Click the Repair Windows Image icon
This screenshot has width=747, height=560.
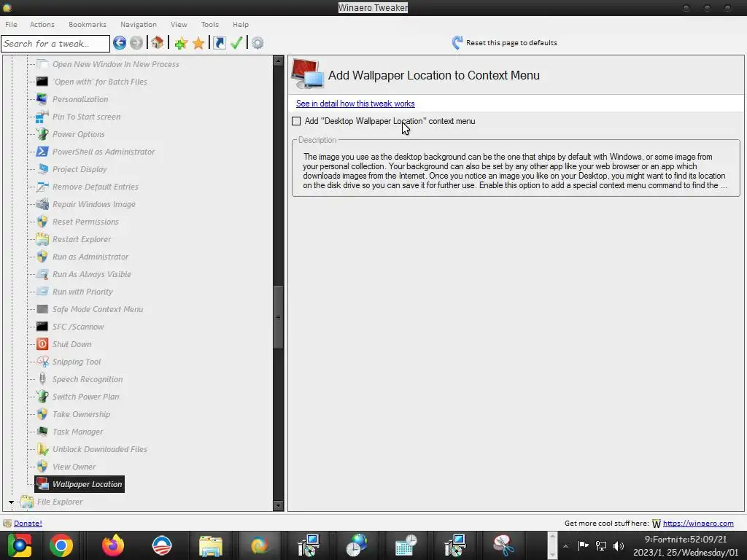[42, 204]
